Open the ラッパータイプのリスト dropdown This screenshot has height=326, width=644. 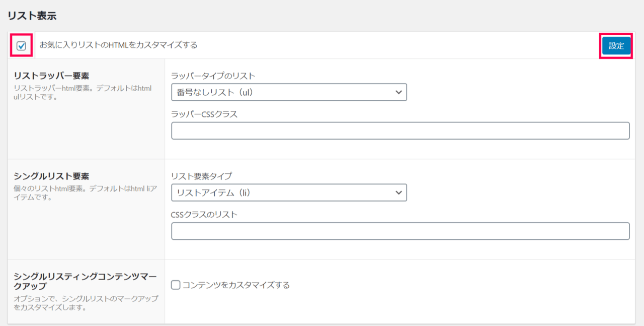tap(289, 92)
